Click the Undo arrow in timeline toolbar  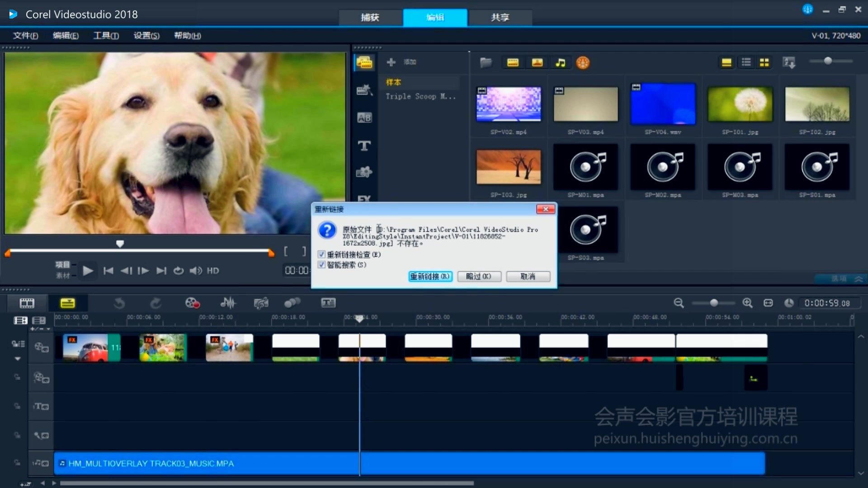point(119,303)
